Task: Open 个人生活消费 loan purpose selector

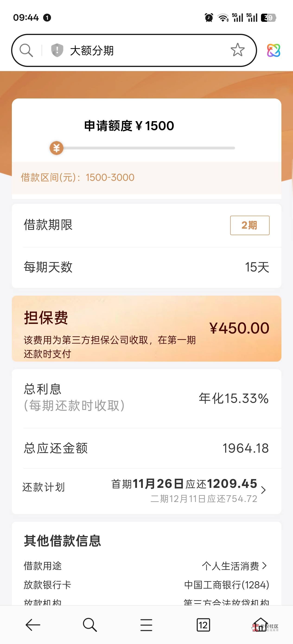Action: coord(234,566)
